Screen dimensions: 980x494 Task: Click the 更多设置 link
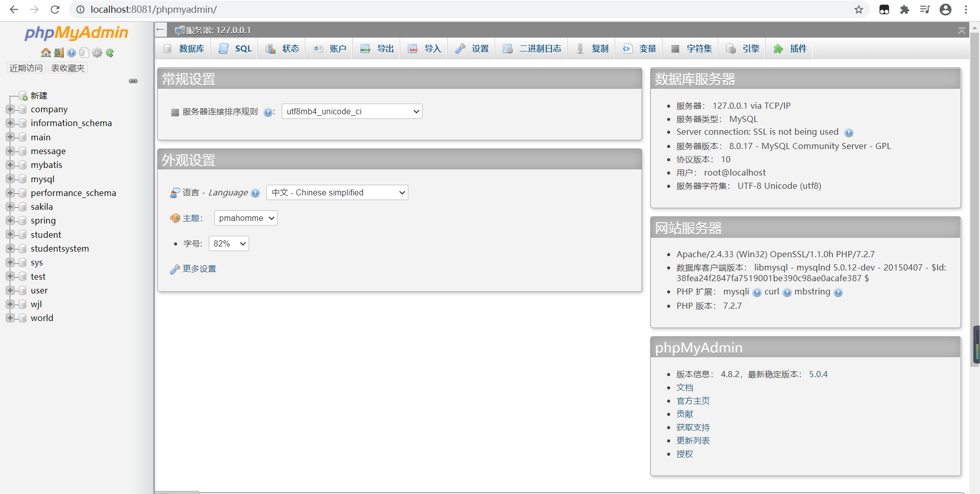[199, 268]
